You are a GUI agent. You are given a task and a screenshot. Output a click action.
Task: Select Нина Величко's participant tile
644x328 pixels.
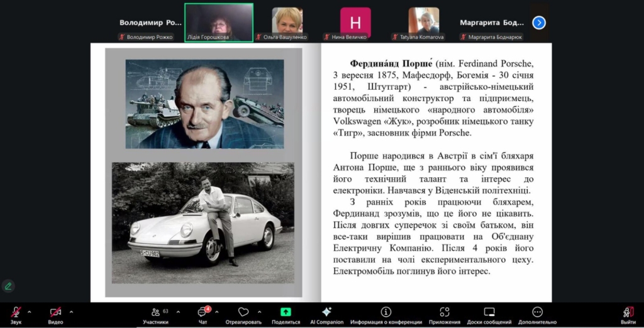point(355,21)
